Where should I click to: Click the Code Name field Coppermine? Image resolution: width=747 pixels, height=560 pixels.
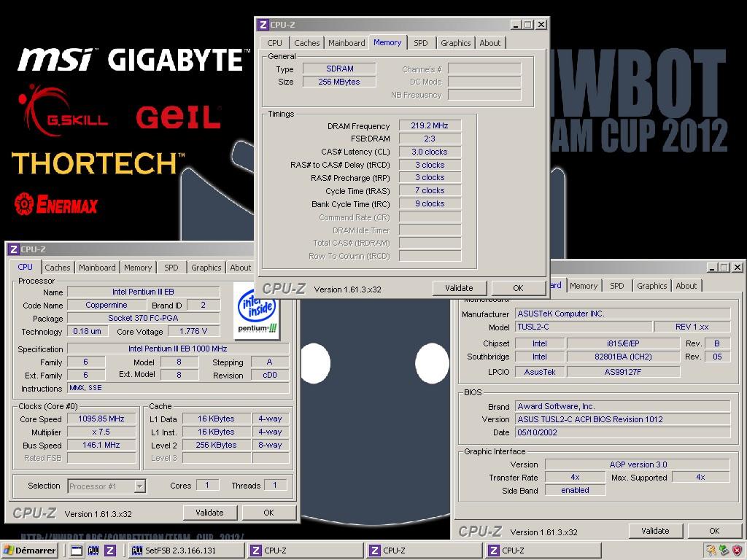click(107, 306)
